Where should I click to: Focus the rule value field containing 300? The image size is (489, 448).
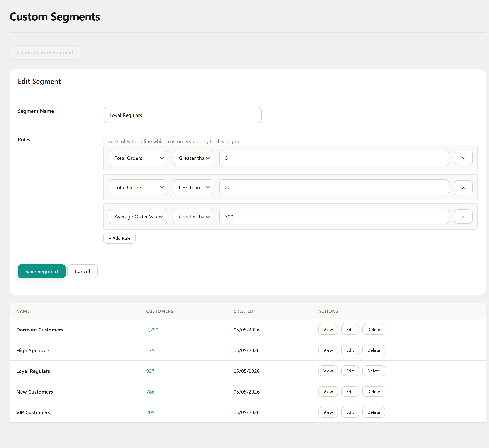coord(334,217)
